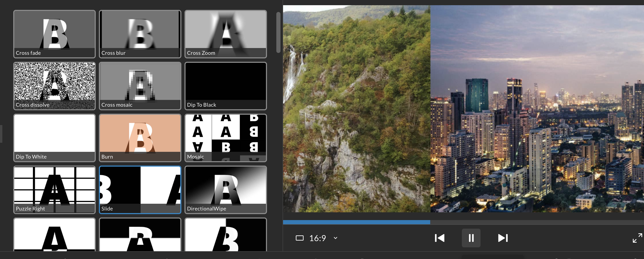Skip to previous frame button
Screen dimensions: 644x259
tap(440, 238)
